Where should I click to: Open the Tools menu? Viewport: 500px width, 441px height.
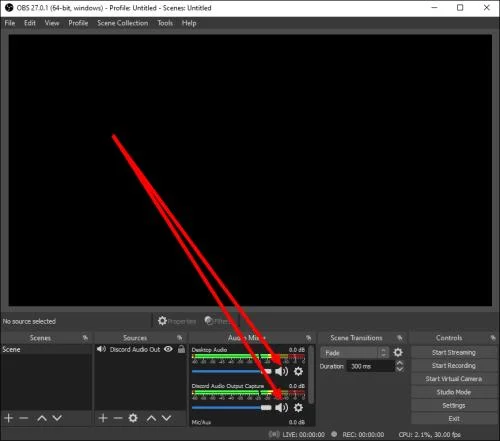165,23
